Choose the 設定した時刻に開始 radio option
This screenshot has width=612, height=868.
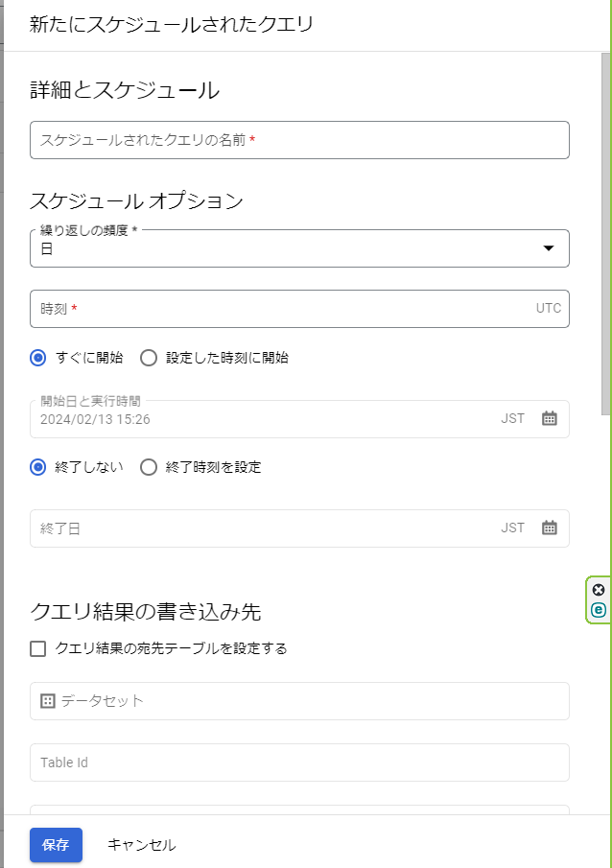click(x=149, y=358)
